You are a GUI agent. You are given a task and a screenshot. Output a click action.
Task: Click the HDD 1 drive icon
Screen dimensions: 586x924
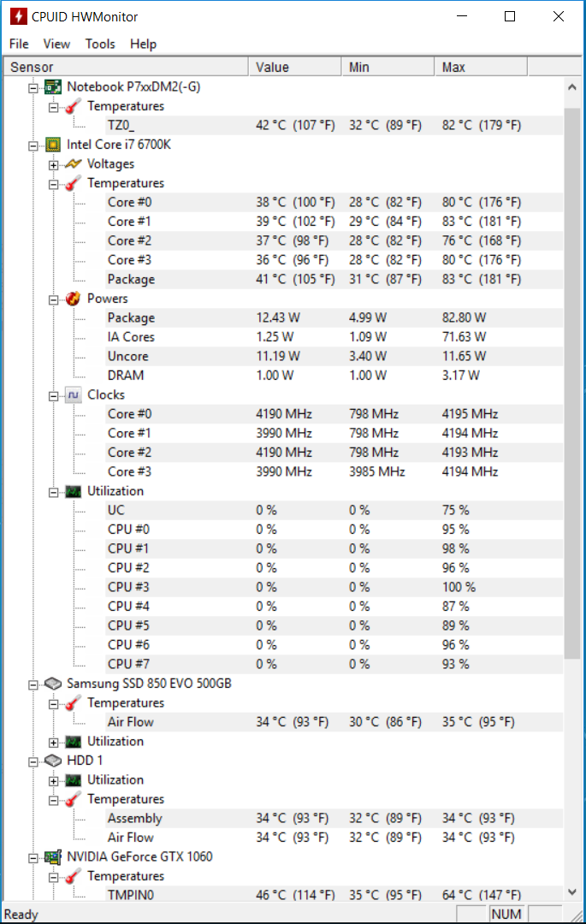click(x=53, y=761)
